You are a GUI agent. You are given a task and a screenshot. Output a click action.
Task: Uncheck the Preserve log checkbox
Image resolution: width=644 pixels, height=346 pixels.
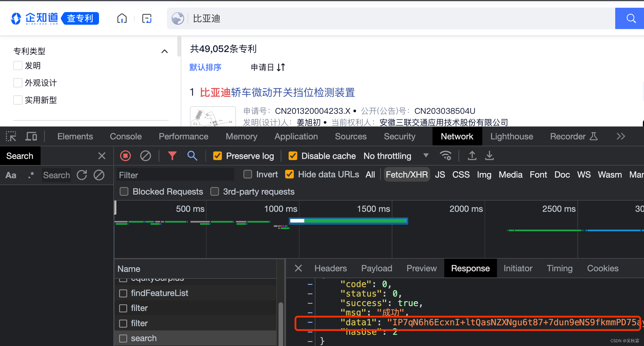point(218,156)
